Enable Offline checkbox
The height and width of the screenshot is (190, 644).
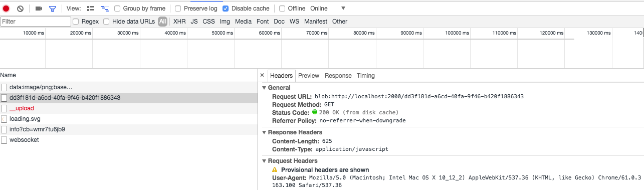(x=282, y=9)
